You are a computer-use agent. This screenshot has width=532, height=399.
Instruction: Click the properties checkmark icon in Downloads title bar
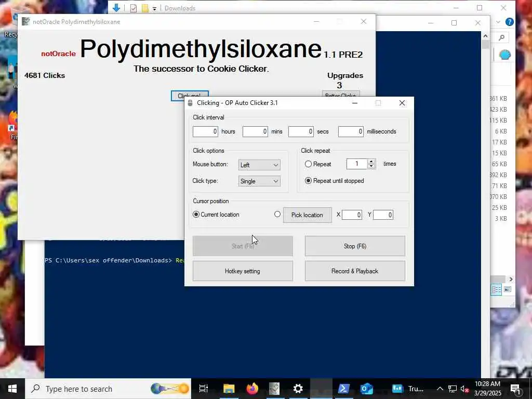pyautogui.click(x=134, y=8)
